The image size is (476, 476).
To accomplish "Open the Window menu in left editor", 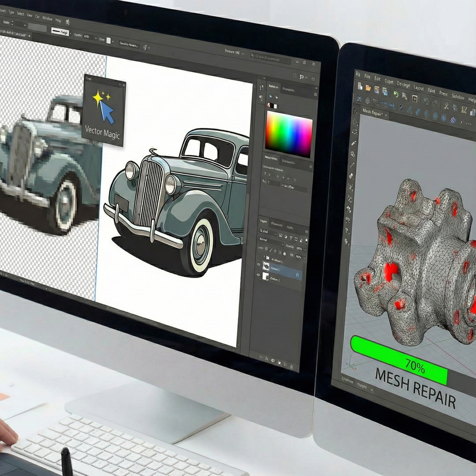I will tap(47, 18).
